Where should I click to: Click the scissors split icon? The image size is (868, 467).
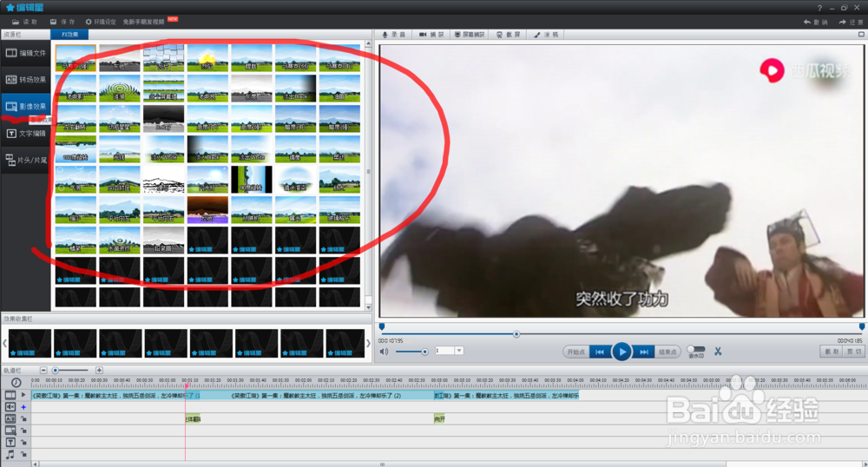click(x=718, y=352)
